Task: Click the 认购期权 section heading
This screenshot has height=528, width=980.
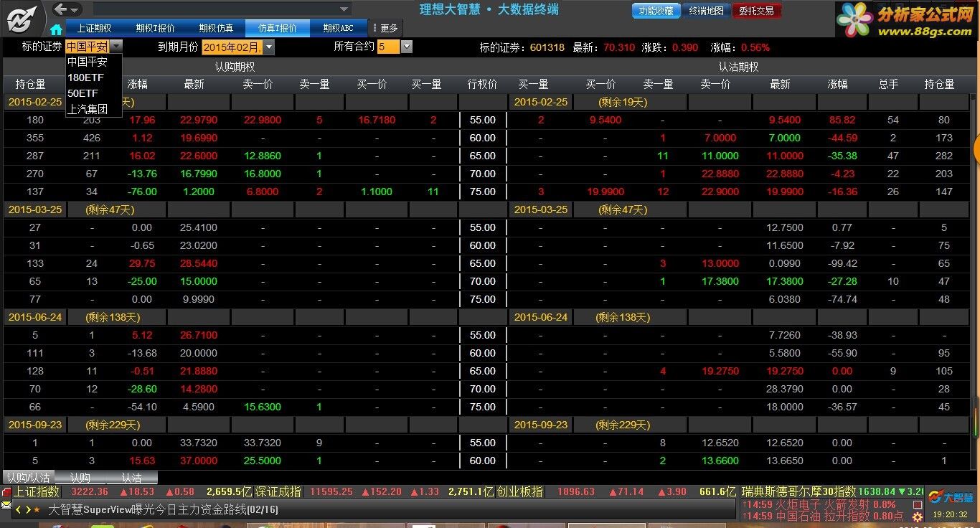Action: tap(235, 67)
